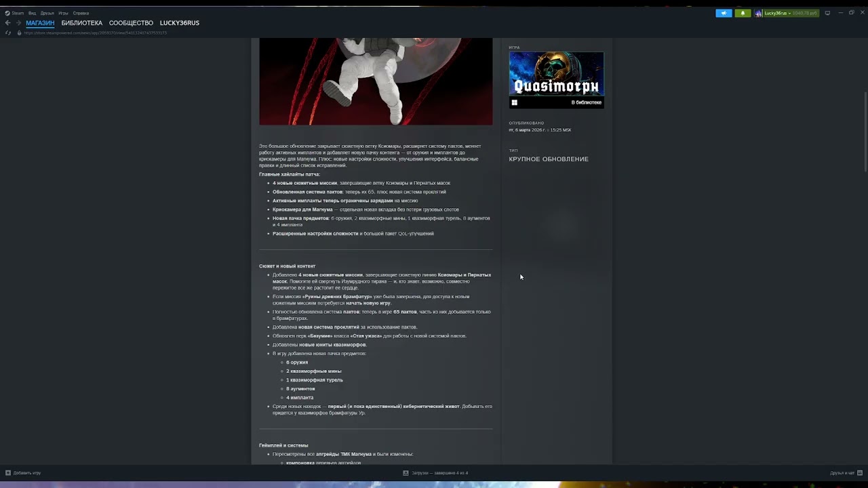Open Друзья и чат at bottom right

click(x=842, y=473)
